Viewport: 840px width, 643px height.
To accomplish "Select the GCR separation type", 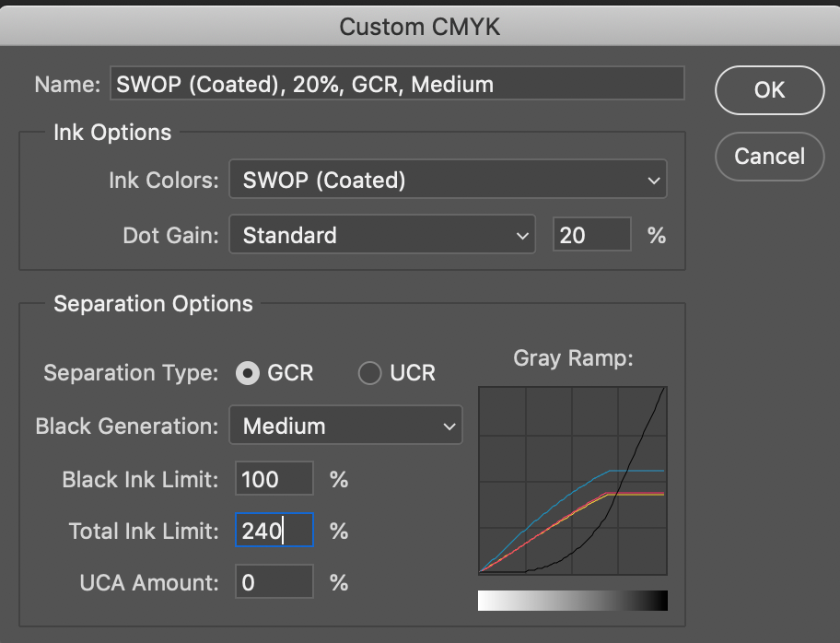I will [x=247, y=373].
